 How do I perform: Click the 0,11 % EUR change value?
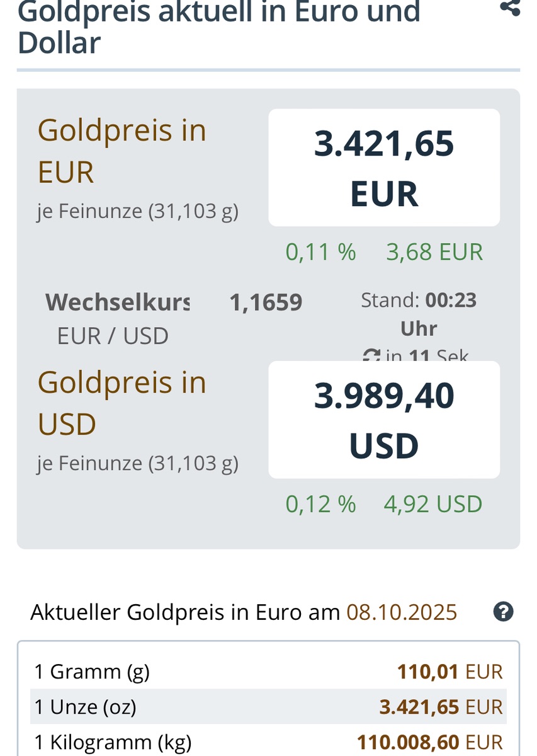tap(320, 252)
